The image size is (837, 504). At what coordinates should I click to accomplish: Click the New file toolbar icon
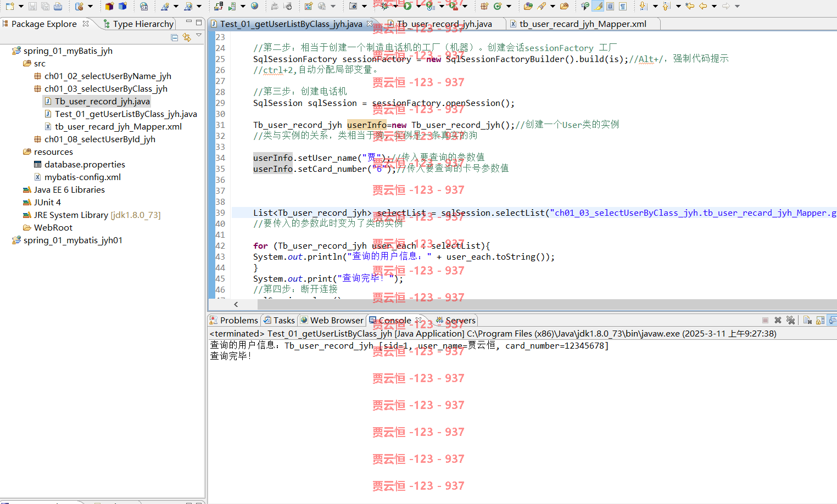pyautogui.click(x=10, y=6)
